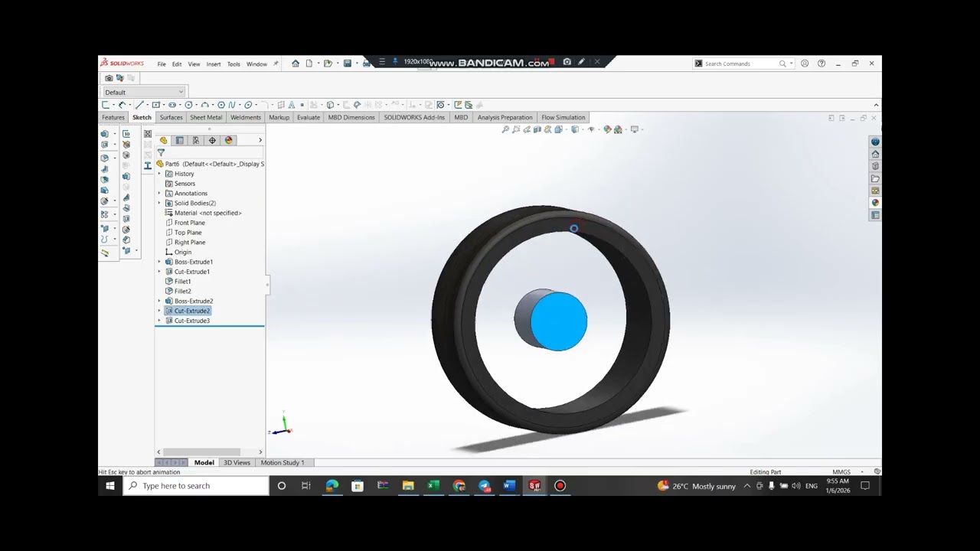Image resolution: width=980 pixels, height=551 pixels.
Task: Open the Insert menu
Action: point(214,64)
